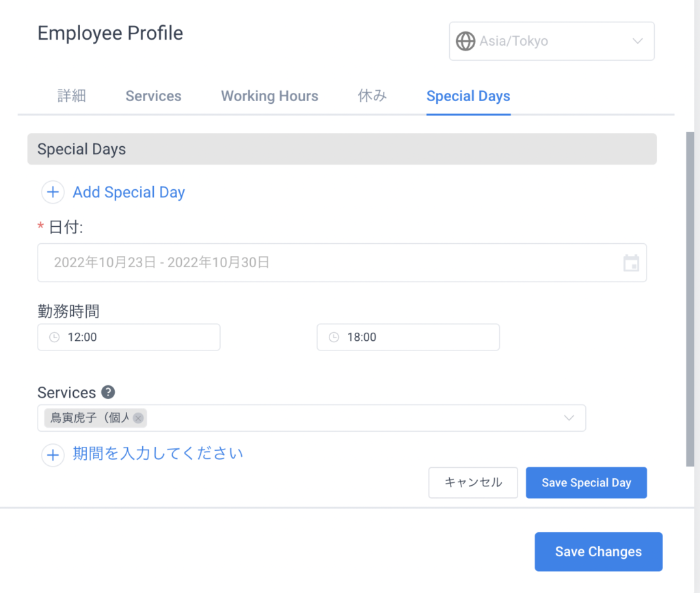Click the キャンセル button
The height and width of the screenshot is (593, 700).
pyautogui.click(x=473, y=483)
